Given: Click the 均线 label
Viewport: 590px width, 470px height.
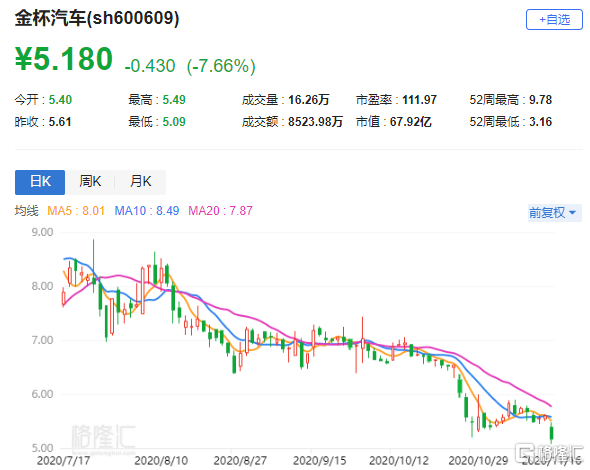Looking at the screenshot, I should [x=26, y=211].
